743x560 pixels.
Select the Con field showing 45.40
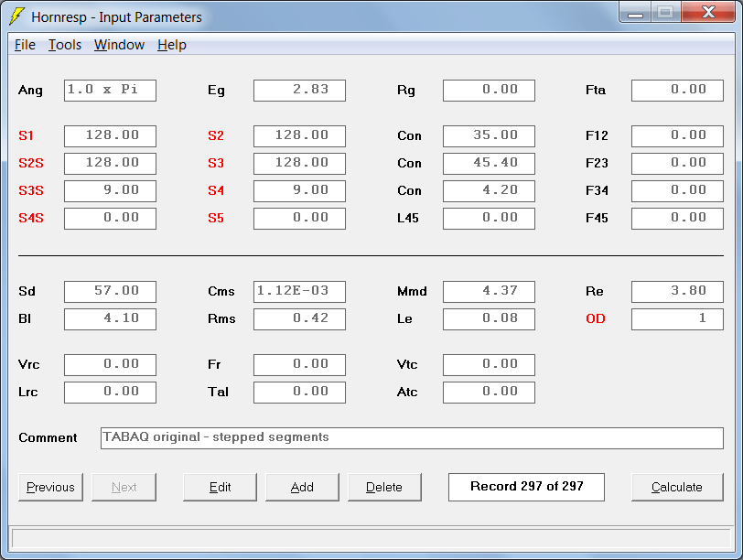tap(489, 164)
